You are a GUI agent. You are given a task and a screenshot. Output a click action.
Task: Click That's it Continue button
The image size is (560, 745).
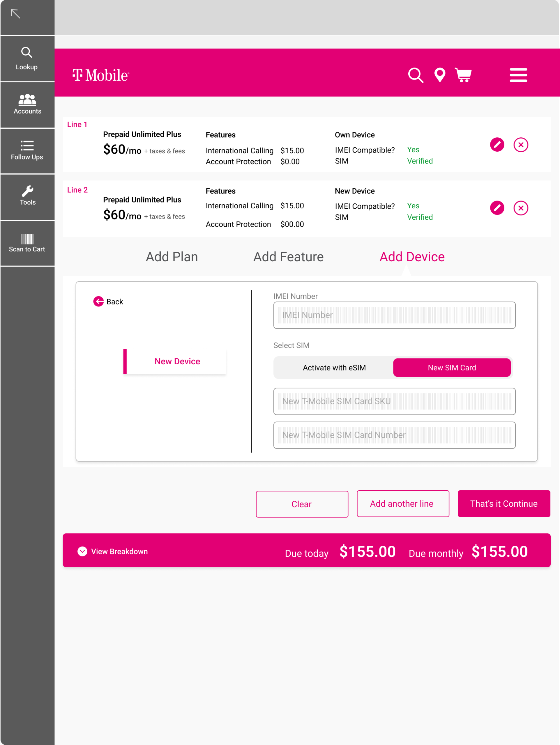point(504,503)
